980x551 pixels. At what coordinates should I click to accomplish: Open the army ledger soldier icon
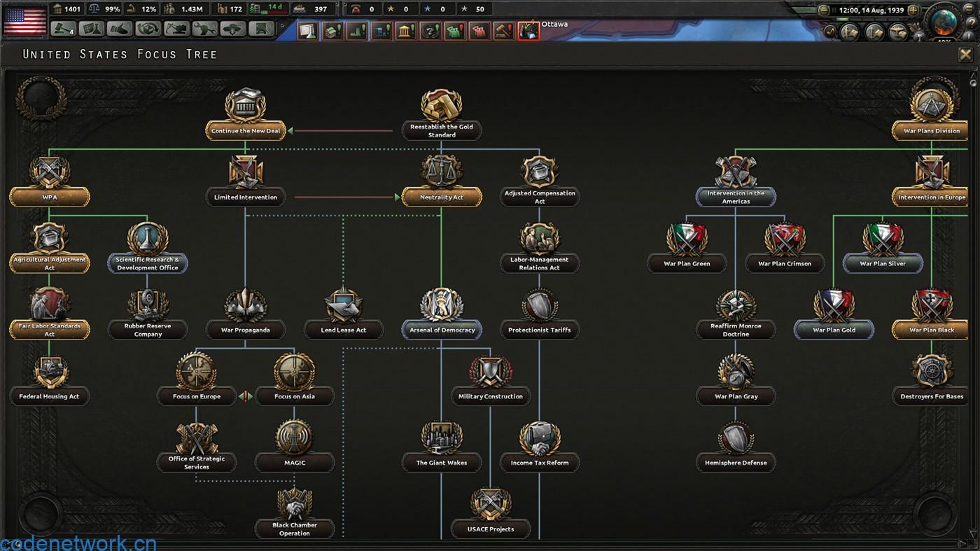850,32
